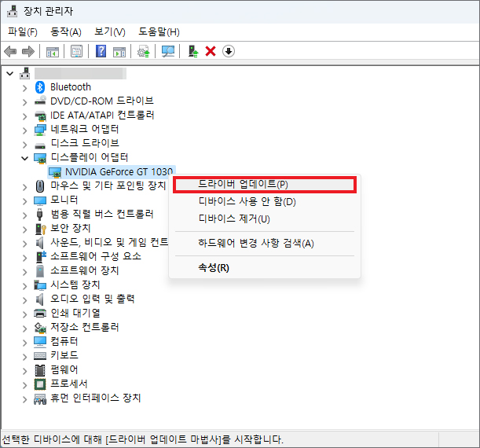Expand the 모니터 node
This screenshot has width=480, height=448.
25,201
